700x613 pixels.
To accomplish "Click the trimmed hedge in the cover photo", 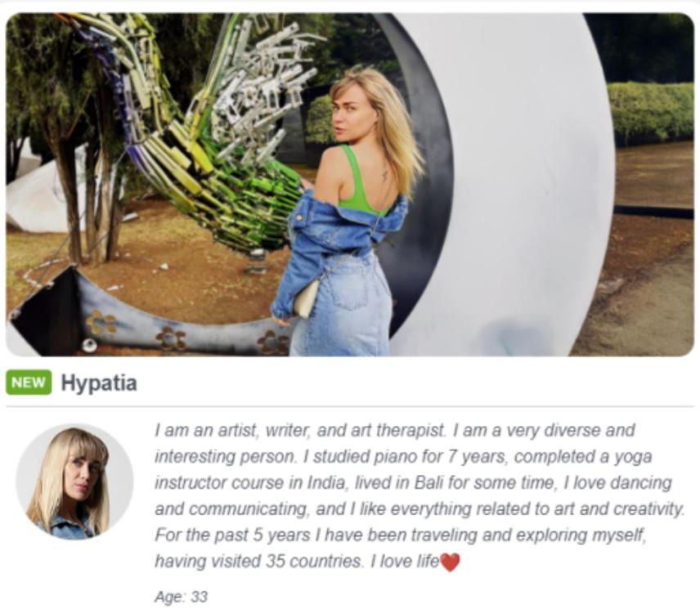I will (651, 111).
